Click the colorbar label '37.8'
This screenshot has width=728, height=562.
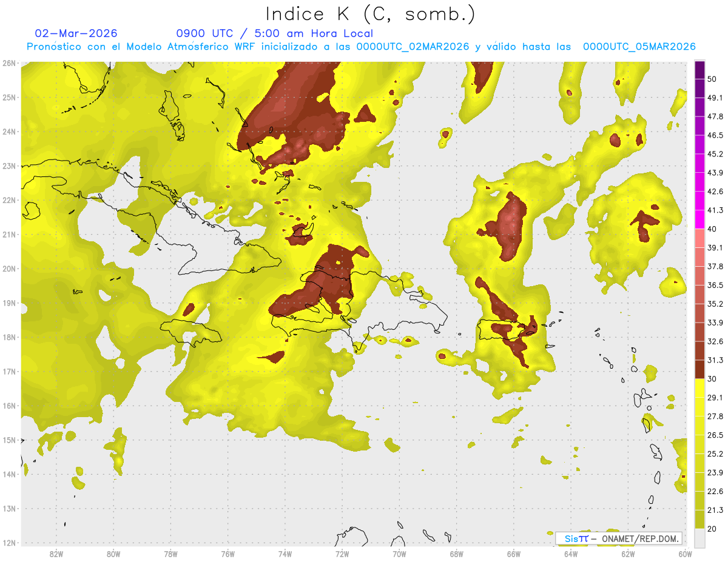point(715,267)
